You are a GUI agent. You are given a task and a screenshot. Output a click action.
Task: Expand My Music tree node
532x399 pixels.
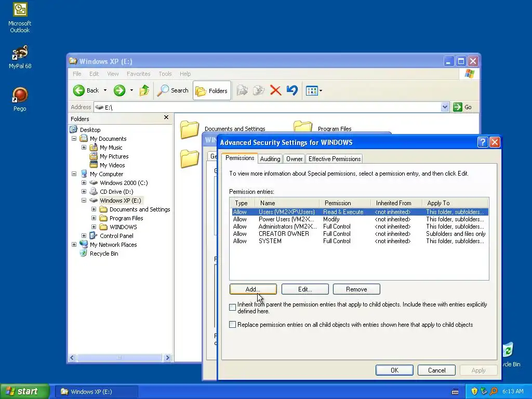84,148
